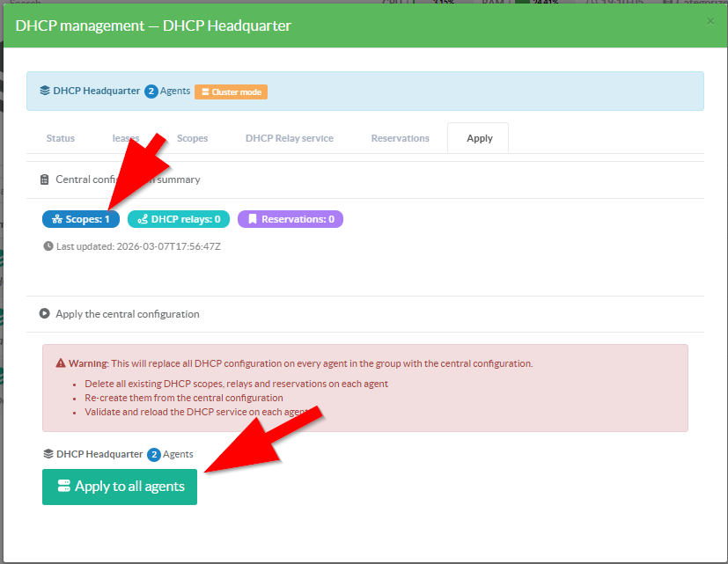Click the blue Scopes: 1 badge

81,219
